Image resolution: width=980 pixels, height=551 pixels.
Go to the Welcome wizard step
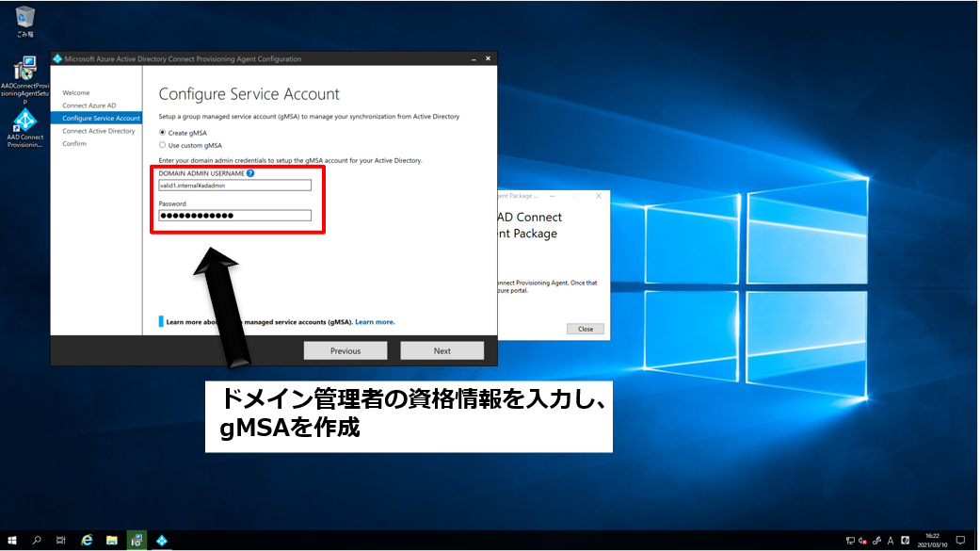75,92
